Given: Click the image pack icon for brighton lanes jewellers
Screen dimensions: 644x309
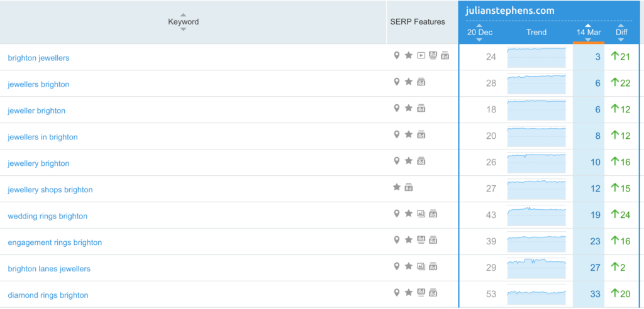Looking at the screenshot, I should [421, 266].
